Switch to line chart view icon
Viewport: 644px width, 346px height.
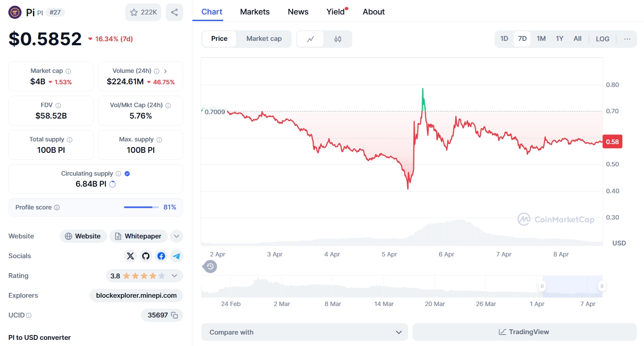coord(311,39)
